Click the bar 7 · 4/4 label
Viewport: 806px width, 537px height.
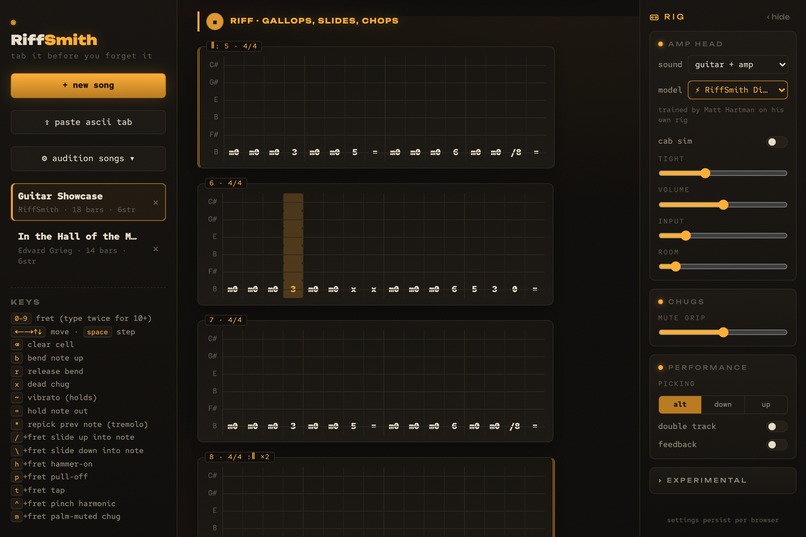coord(226,320)
